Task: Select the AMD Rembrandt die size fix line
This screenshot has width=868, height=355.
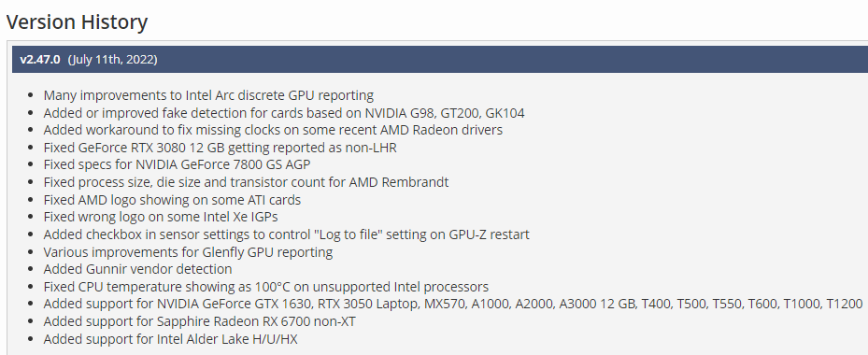Action: [x=246, y=181]
